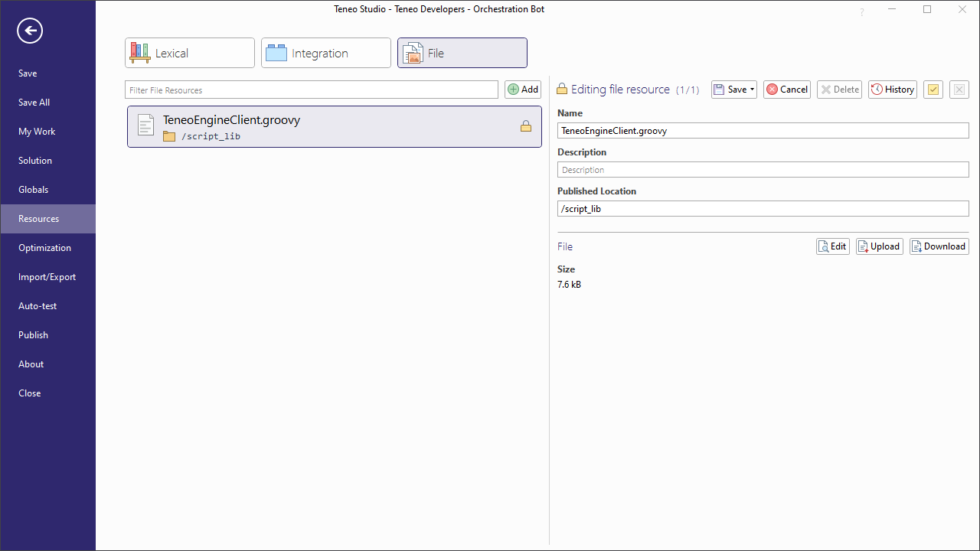Click the green plus Add button

[523, 90]
